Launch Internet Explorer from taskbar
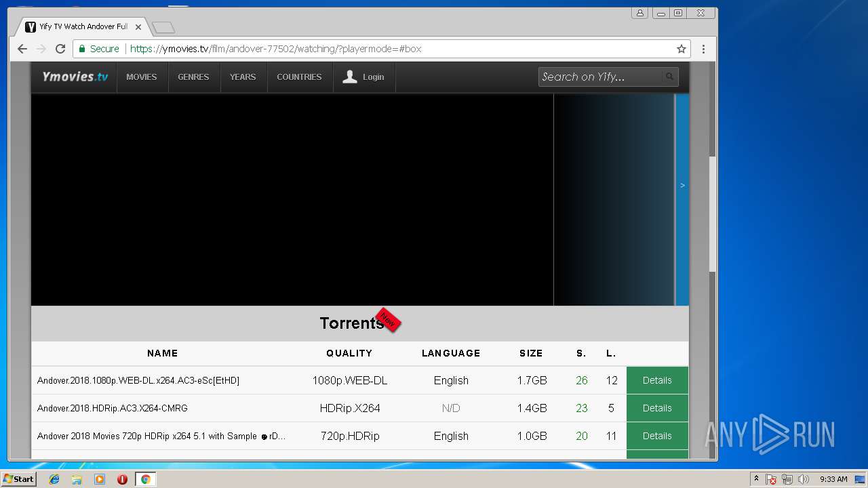This screenshot has height=488, width=868. click(54, 479)
